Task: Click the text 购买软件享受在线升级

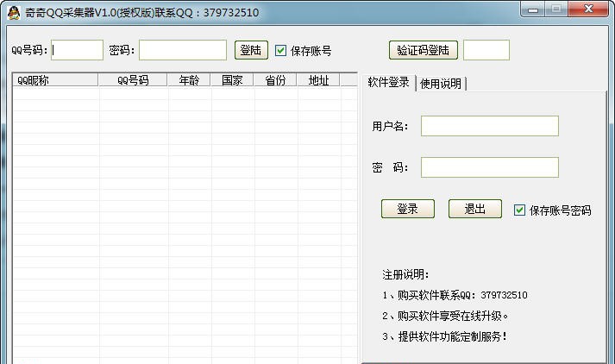Action: [x=449, y=316]
